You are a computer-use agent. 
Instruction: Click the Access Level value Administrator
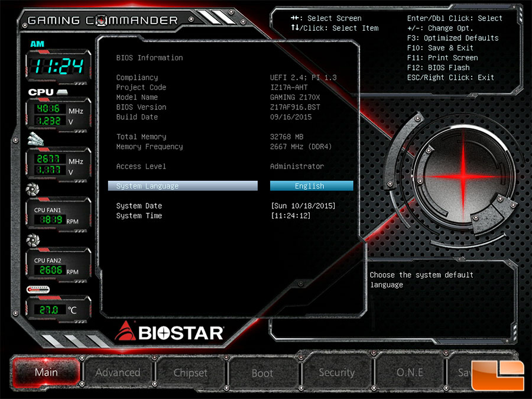pos(297,166)
